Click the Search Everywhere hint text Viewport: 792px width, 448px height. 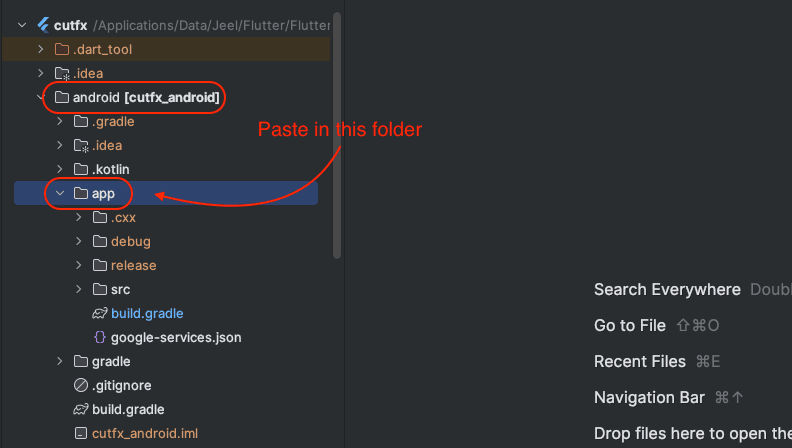click(667, 289)
